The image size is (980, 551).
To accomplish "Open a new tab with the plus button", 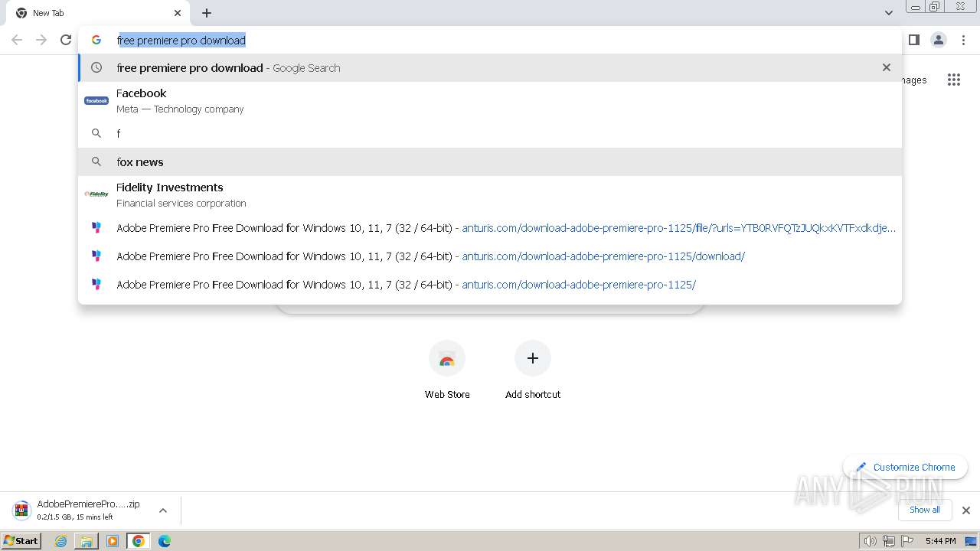I will tap(207, 13).
